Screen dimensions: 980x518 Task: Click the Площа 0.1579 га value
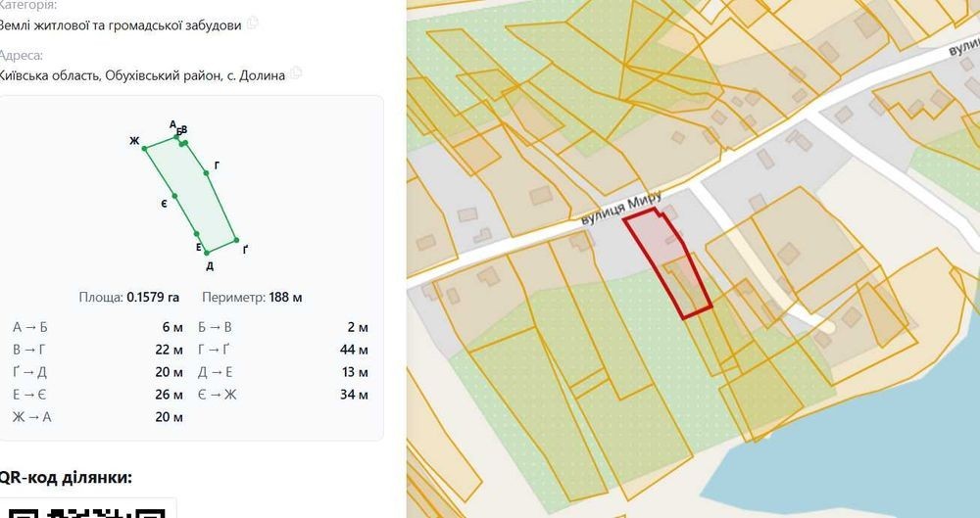153,298
